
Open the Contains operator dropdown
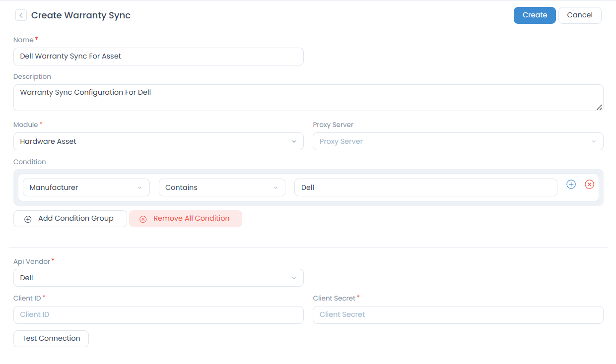[x=222, y=187]
